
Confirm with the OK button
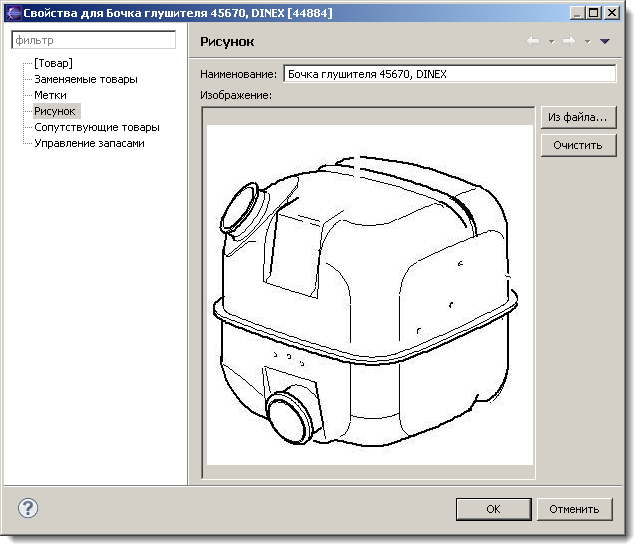tap(493, 509)
